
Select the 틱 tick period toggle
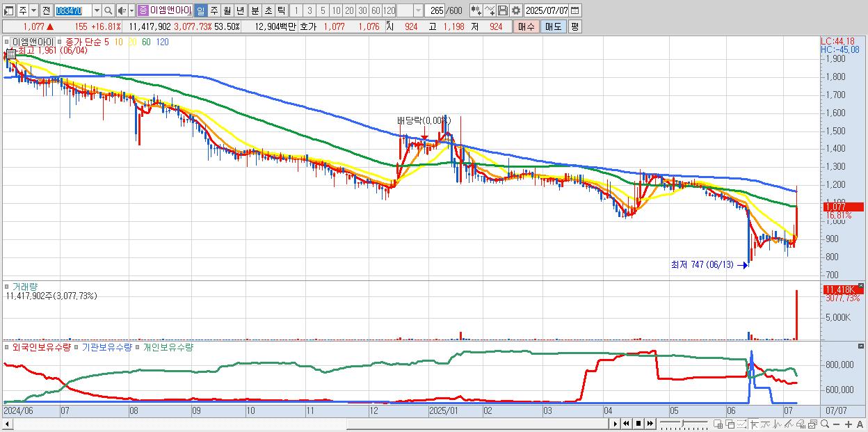[280, 10]
